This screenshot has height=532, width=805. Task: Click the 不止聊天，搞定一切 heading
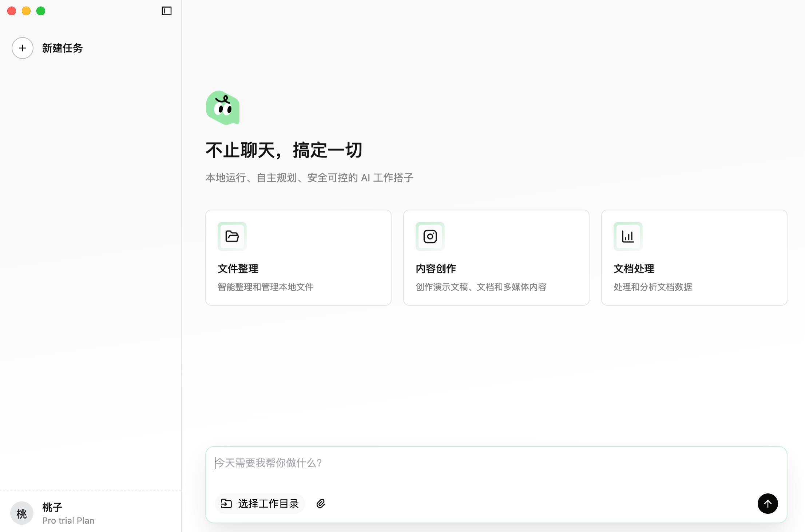(x=283, y=150)
